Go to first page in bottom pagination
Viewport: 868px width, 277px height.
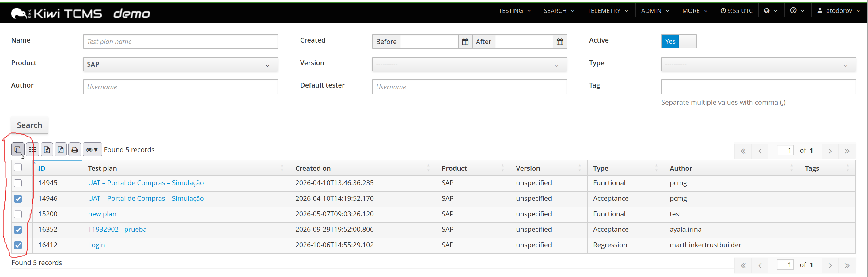(x=743, y=265)
